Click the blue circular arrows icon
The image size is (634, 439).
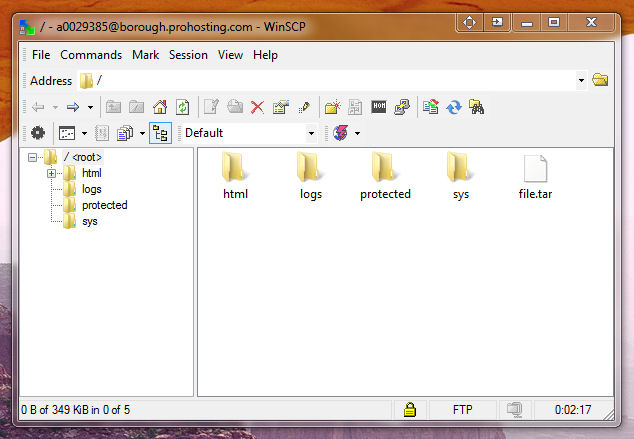click(454, 108)
